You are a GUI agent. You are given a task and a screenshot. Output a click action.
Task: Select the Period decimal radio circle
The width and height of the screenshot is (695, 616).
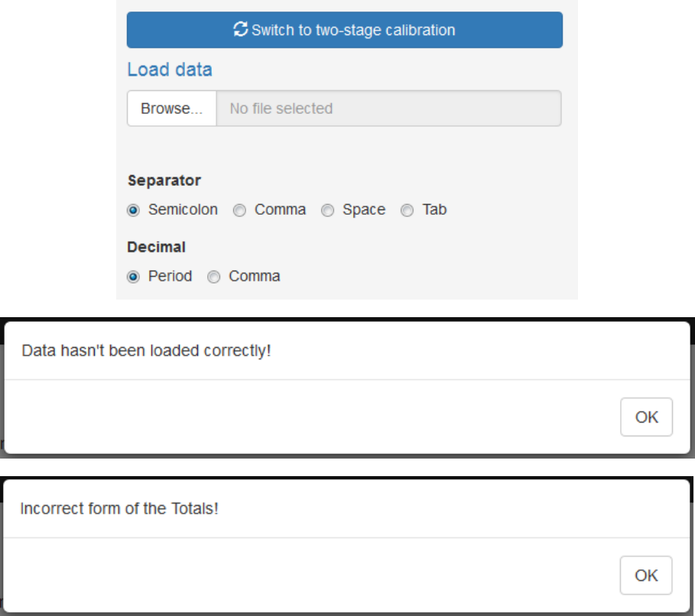point(134,277)
